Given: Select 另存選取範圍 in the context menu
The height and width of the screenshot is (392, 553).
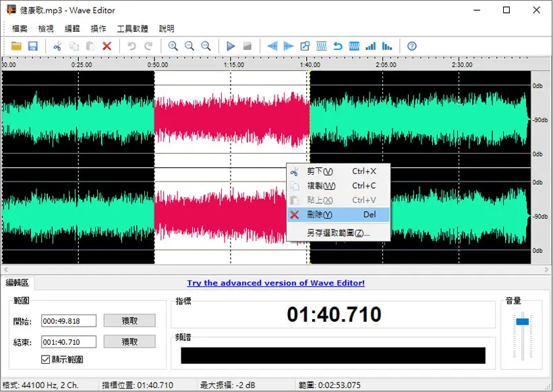Looking at the screenshot, I should coord(339,233).
